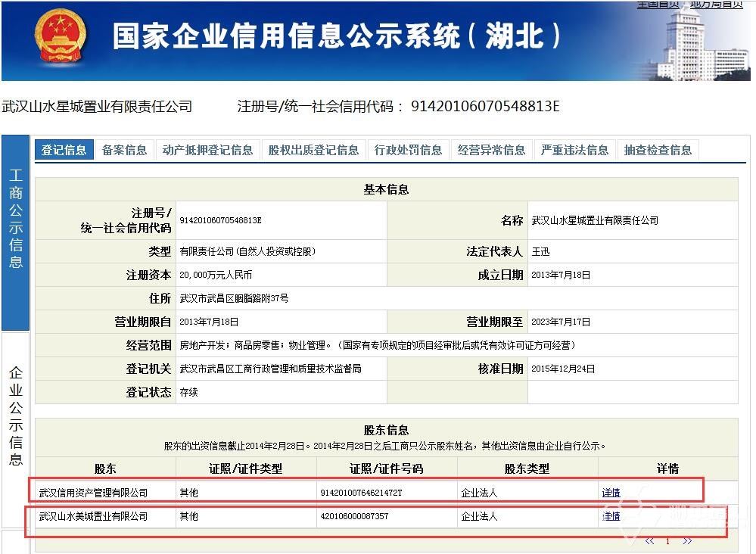Open the 严重违法信息 tab
The width and height of the screenshot is (756, 554).
point(576,149)
